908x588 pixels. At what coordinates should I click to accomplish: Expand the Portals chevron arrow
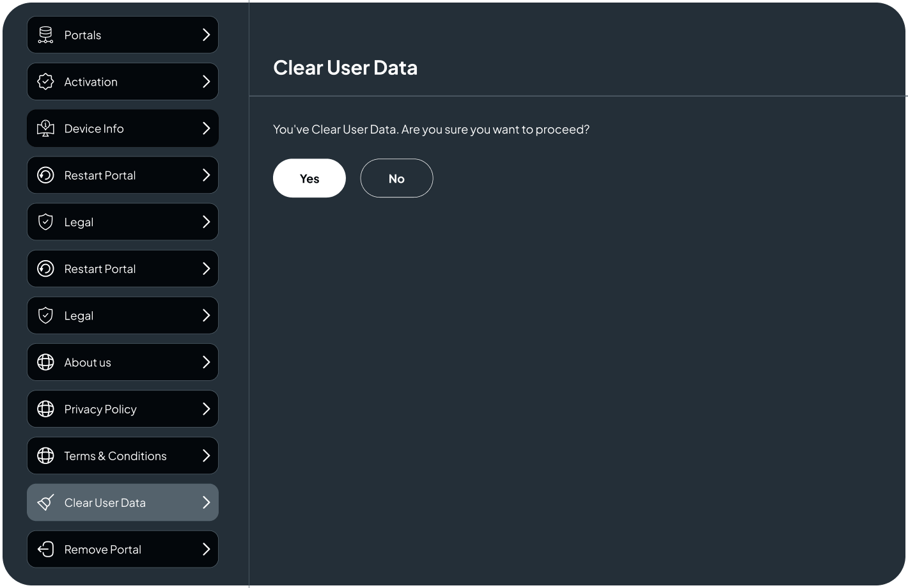pos(206,35)
